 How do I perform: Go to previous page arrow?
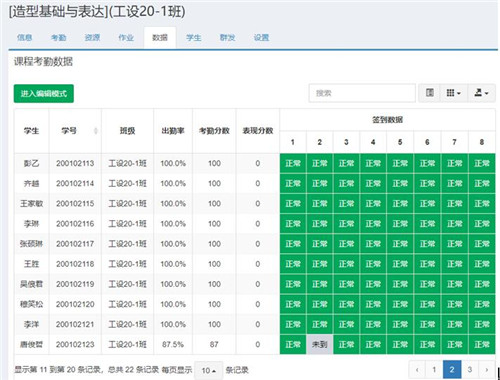point(417,369)
